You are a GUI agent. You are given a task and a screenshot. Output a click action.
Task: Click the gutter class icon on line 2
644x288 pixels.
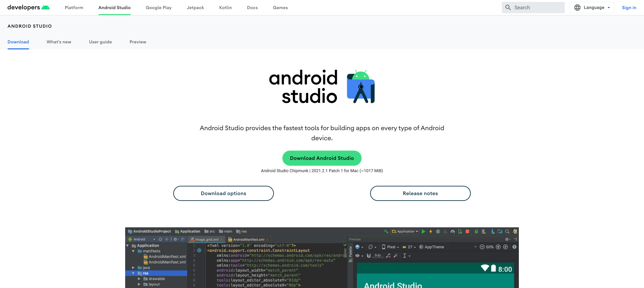[x=199, y=250]
